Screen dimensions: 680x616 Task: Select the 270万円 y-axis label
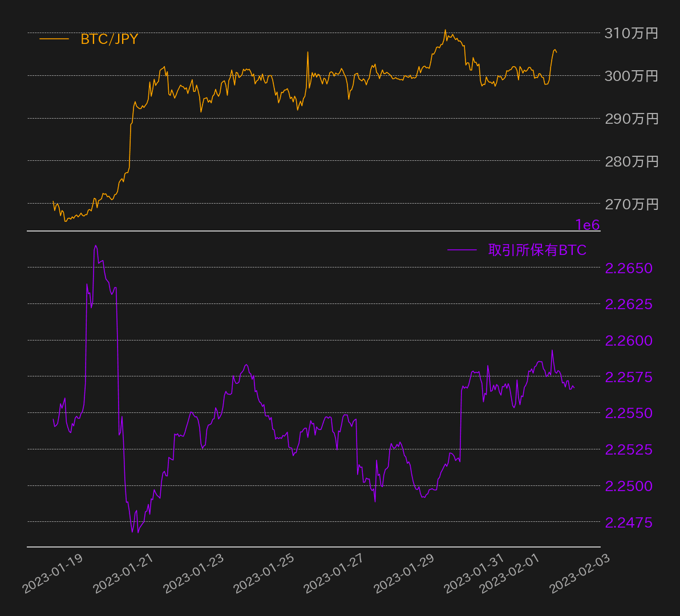pos(631,204)
